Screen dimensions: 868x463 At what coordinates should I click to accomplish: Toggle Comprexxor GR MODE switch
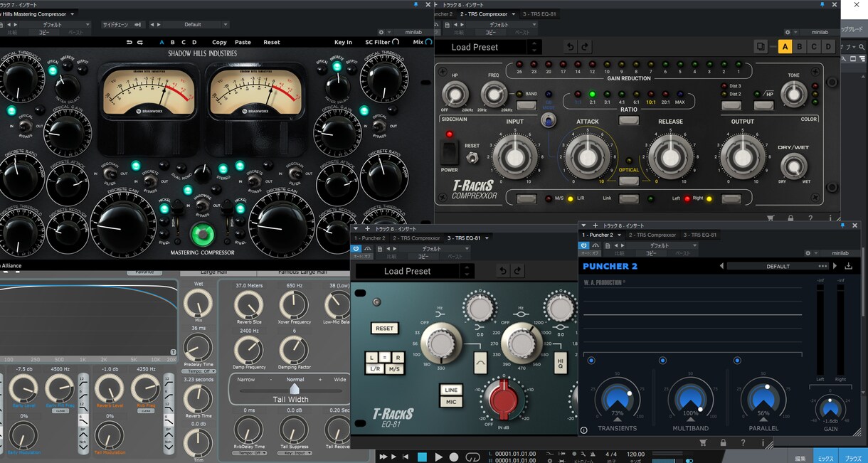548,120
